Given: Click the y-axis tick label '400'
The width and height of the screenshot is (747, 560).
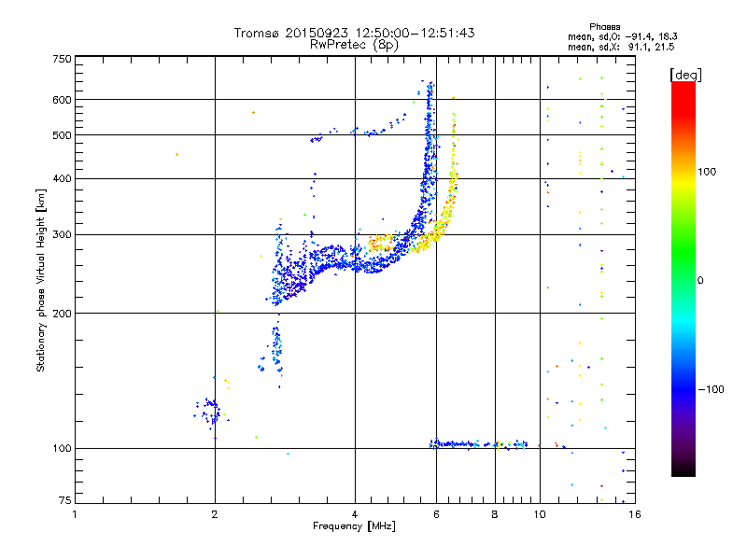Looking at the screenshot, I should [x=62, y=178].
